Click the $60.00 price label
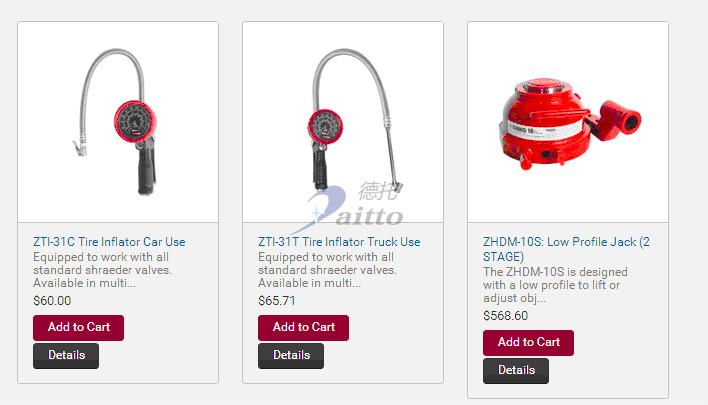708x405 pixels. tap(52, 301)
